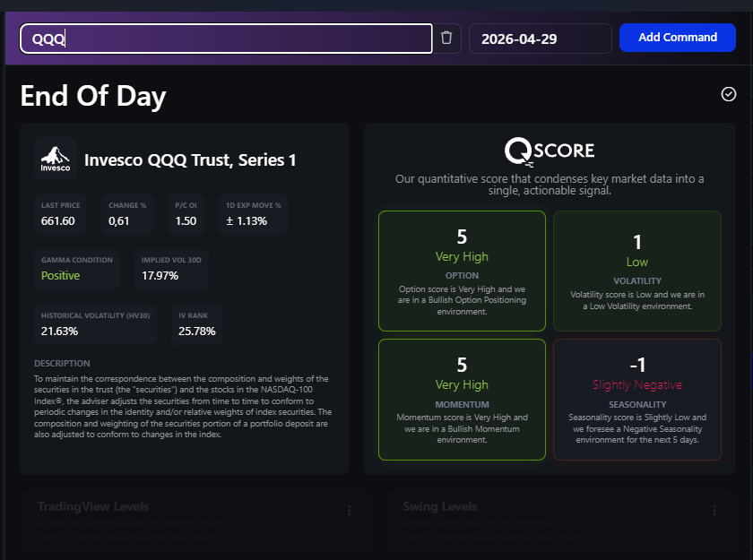Image resolution: width=753 pixels, height=560 pixels.
Task: Open the 2026-04-29 date field
Action: pyautogui.click(x=541, y=39)
